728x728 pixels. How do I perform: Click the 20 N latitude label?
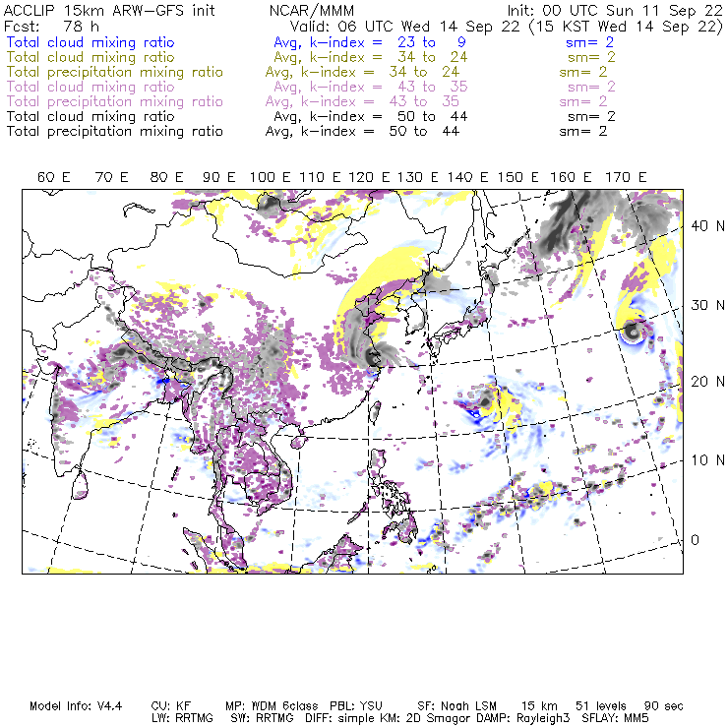click(707, 382)
